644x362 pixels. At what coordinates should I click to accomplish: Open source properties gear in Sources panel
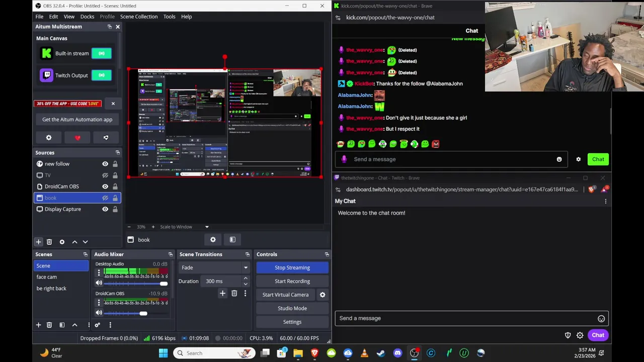point(62,242)
